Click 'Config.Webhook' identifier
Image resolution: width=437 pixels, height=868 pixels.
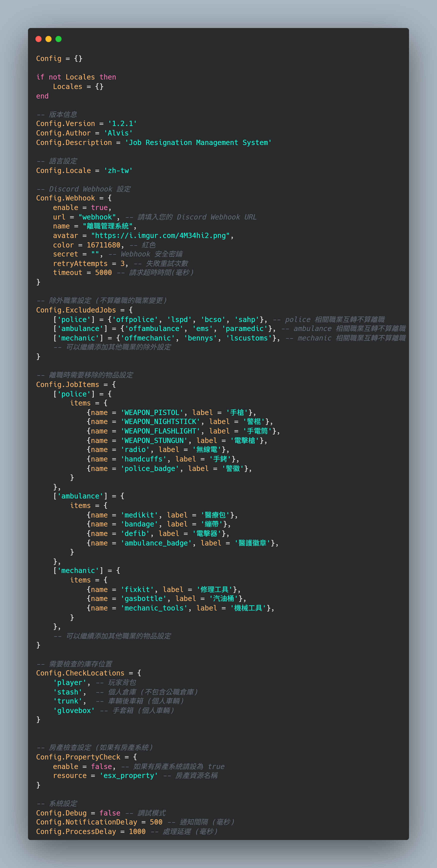66,198
